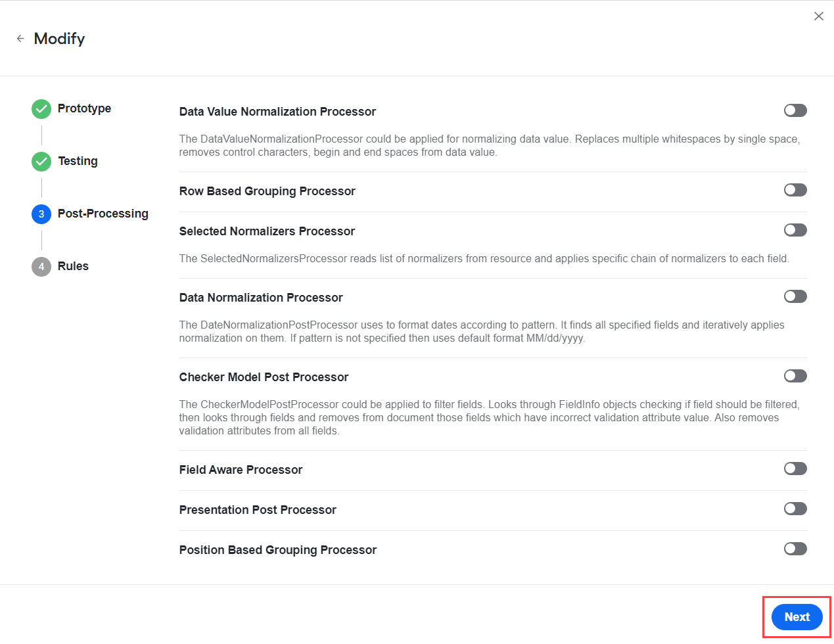Click the Checker Model Post Processor title

coord(264,377)
